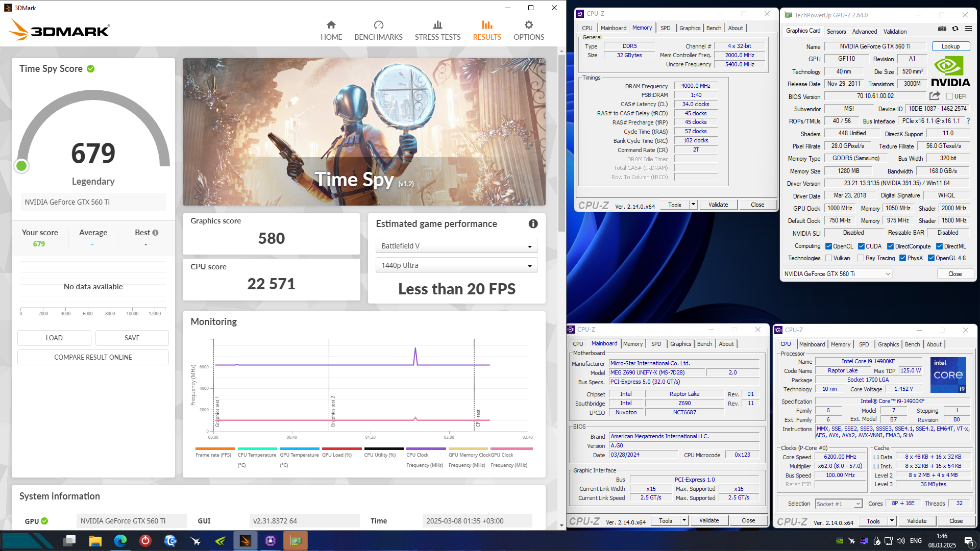Open Microsoft Edge from the taskbar
Image resolution: width=980 pixels, height=551 pixels.
120,541
